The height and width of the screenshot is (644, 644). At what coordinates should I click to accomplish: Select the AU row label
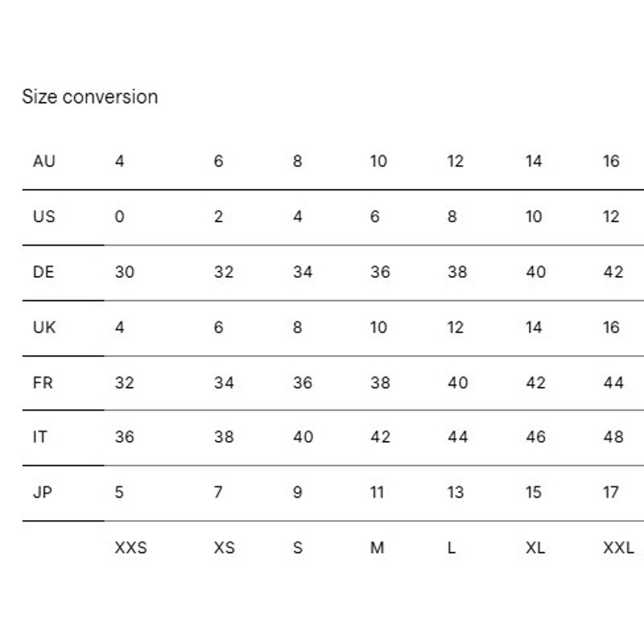point(44,161)
